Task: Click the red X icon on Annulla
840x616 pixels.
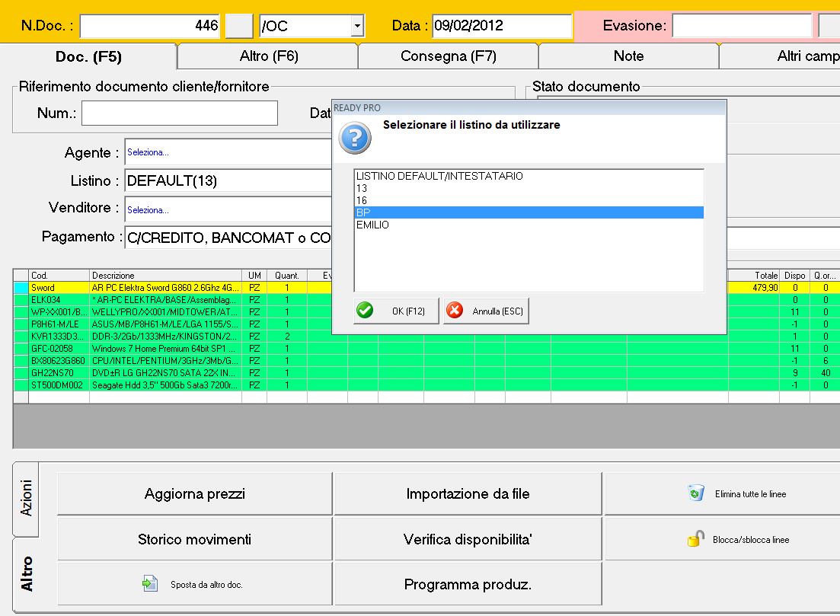Action: point(455,310)
